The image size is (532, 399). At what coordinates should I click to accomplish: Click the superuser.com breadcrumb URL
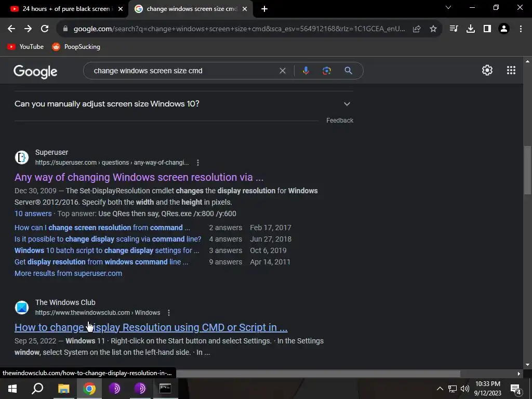[x=112, y=163]
